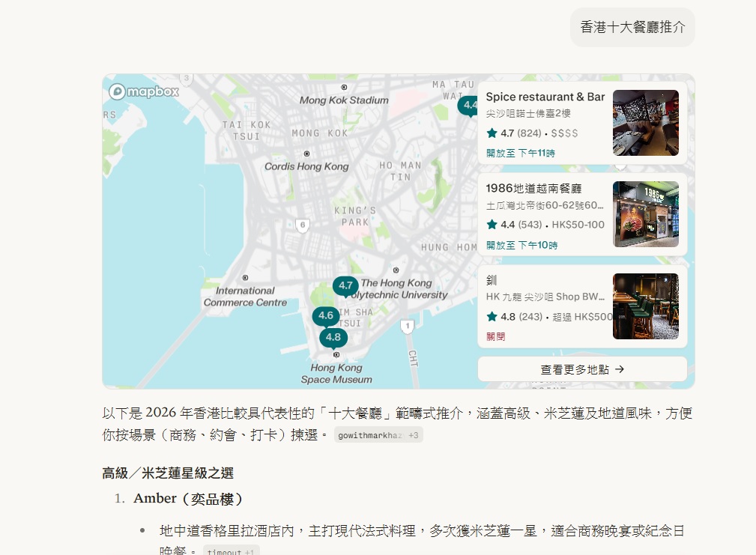Click the 4.8 rating map pin
This screenshot has height=555, width=756.
tap(333, 337)
